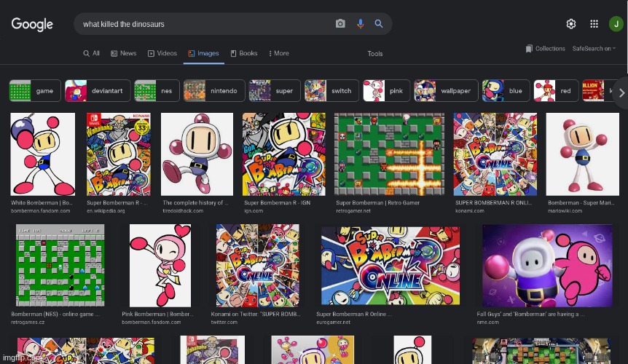Open the Tools button

click(375, 54)
